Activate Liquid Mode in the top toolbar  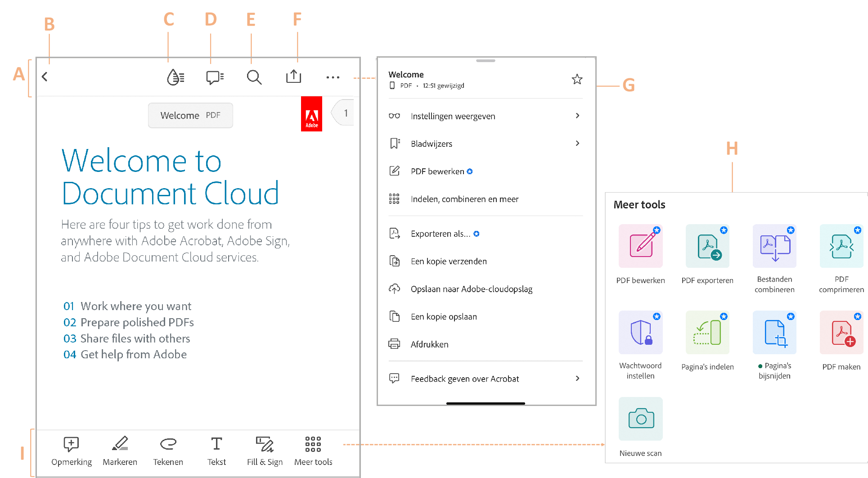coord(175,77)
